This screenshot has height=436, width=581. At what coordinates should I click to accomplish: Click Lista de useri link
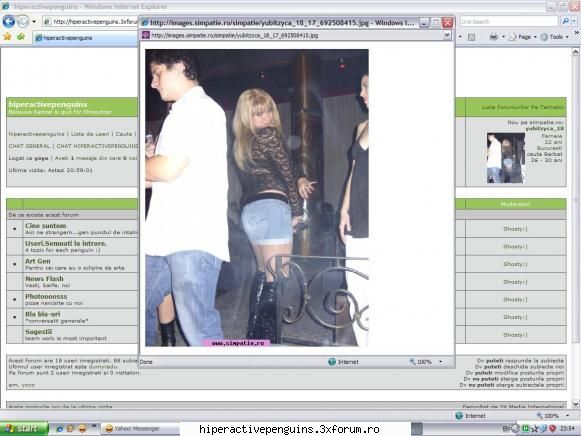(90, 134)
